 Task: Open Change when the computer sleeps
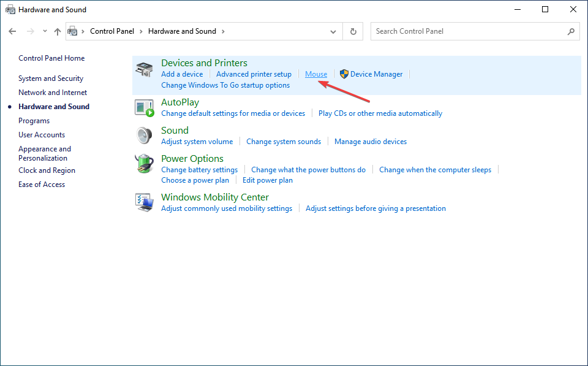click(435, 170)
